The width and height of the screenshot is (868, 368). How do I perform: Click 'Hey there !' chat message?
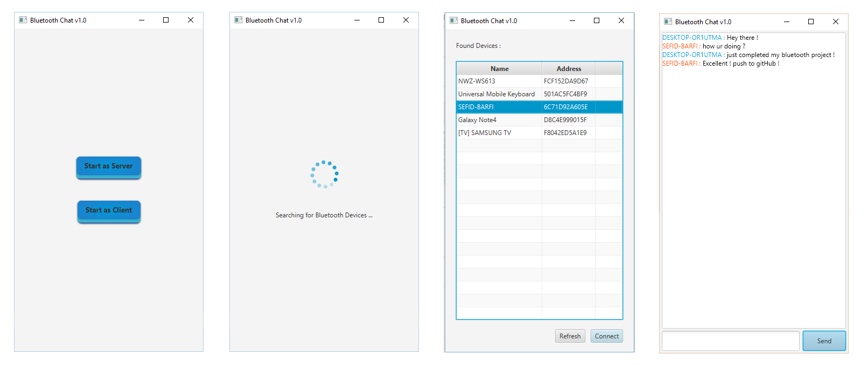pos(742,38)
